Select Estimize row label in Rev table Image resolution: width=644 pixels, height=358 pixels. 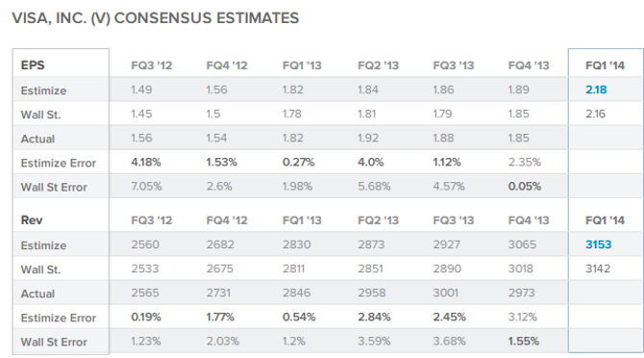point(43,245)
